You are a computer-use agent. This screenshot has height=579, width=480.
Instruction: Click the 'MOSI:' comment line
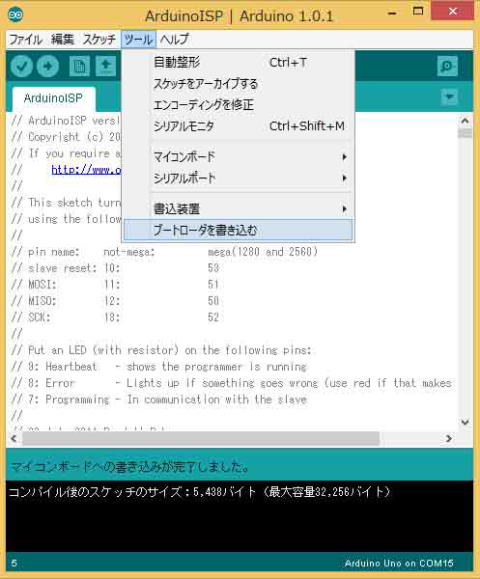pos(115,285)
